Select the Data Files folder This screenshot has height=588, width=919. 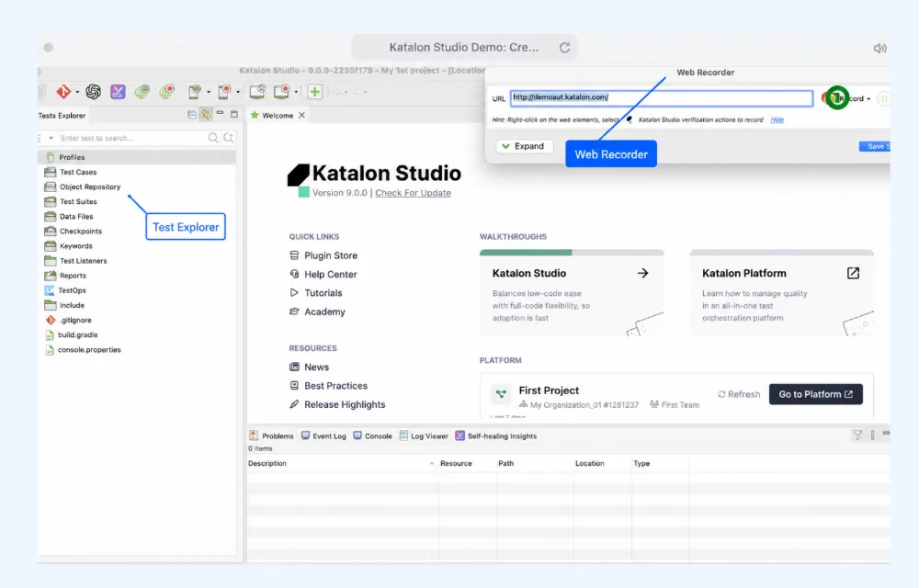(x=76, y=216)
